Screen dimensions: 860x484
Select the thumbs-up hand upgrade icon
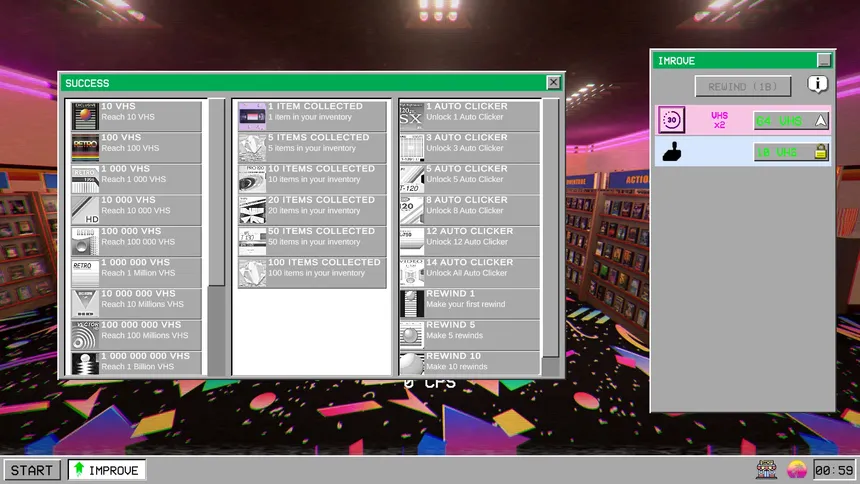pyautogui.click(x=672, y=151)
